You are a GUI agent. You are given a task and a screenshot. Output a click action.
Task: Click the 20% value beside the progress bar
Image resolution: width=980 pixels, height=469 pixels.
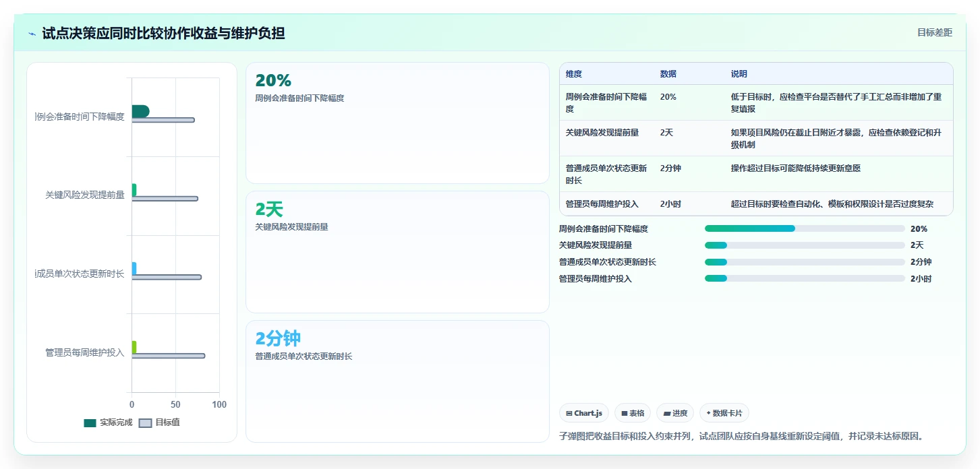tap(919, 228)
